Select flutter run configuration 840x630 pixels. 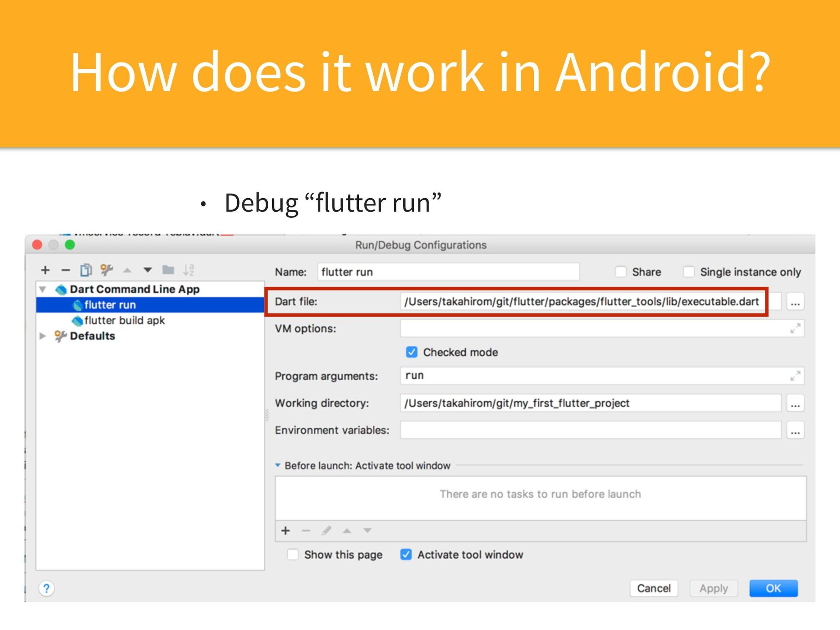[x=110, y=305]
